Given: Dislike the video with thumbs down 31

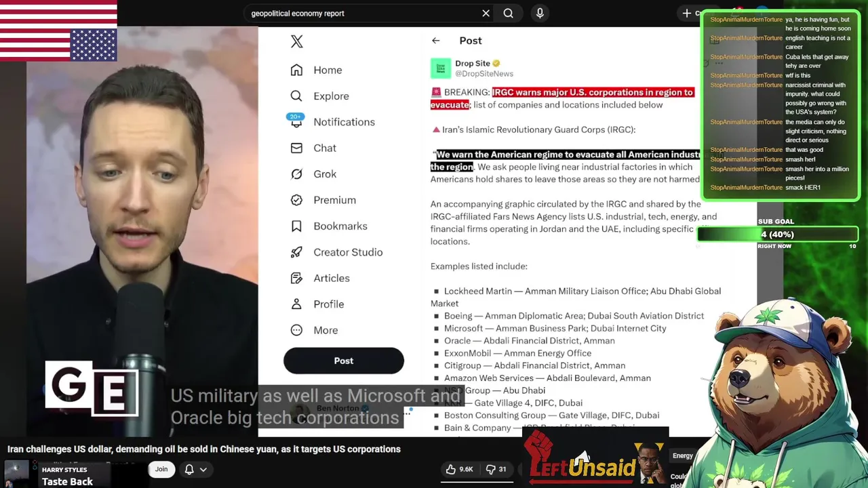Looking at the screenshot, I should click(496, 469).
